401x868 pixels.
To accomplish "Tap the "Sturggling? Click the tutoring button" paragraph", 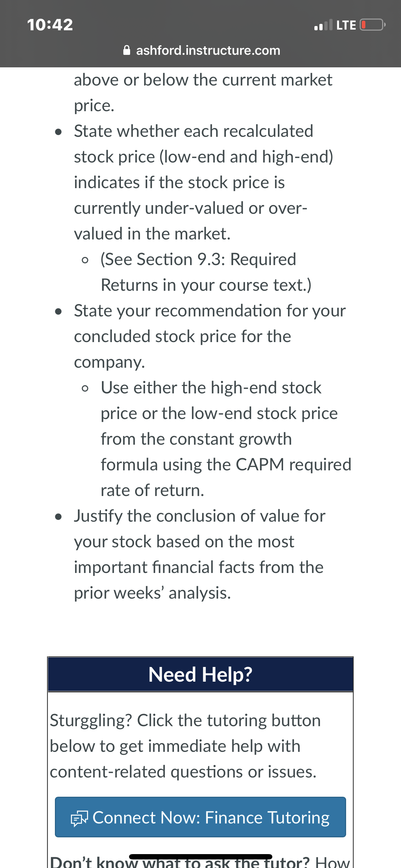I will pos(185,746).
